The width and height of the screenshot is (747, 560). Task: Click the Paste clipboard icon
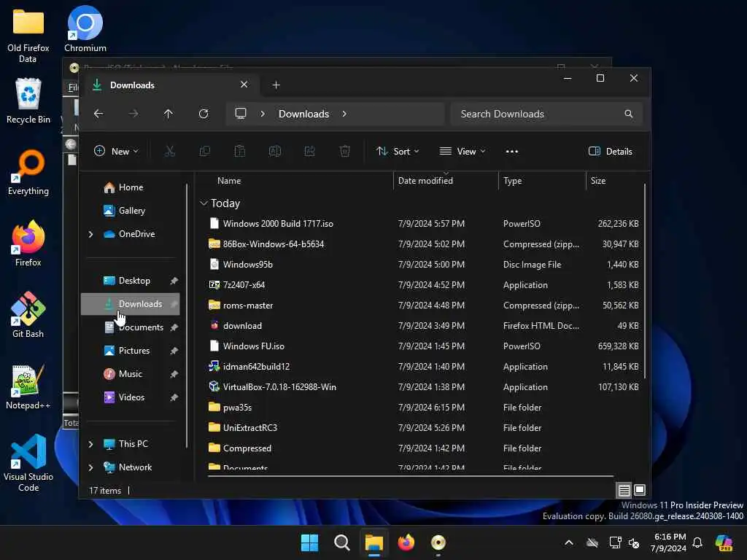pos(239,152)
